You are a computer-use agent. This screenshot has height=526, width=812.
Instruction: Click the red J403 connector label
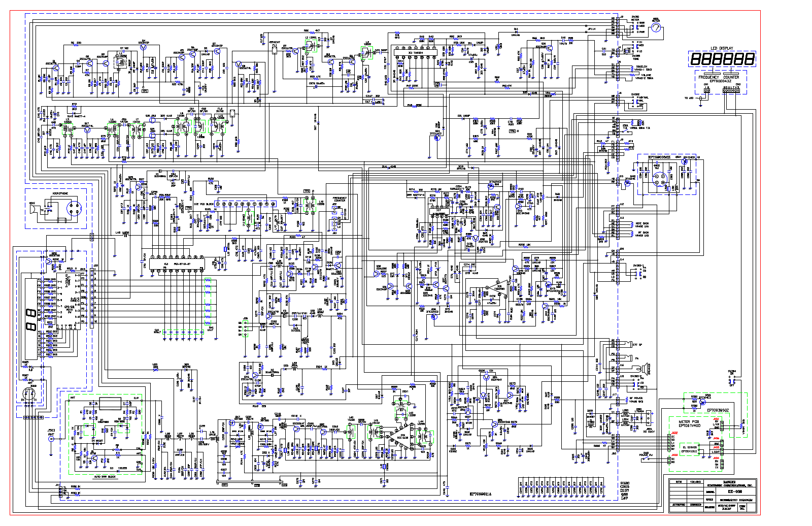pos(675,455)
